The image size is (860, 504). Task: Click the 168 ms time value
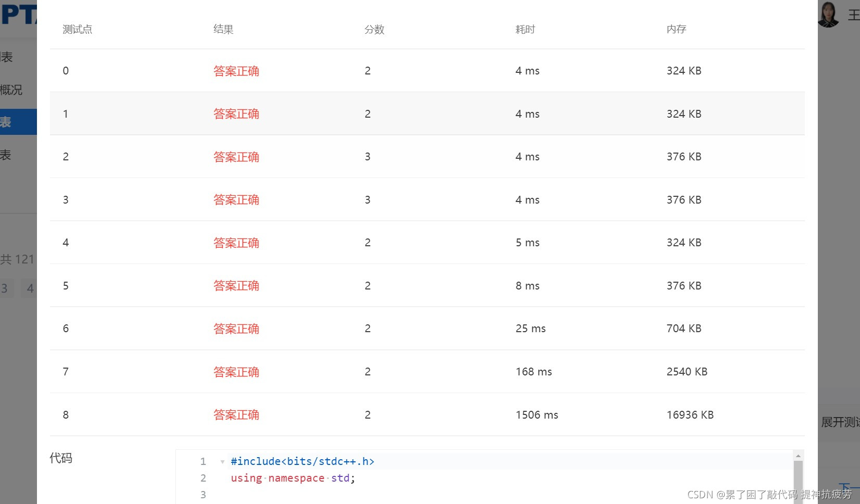point(534,372)
